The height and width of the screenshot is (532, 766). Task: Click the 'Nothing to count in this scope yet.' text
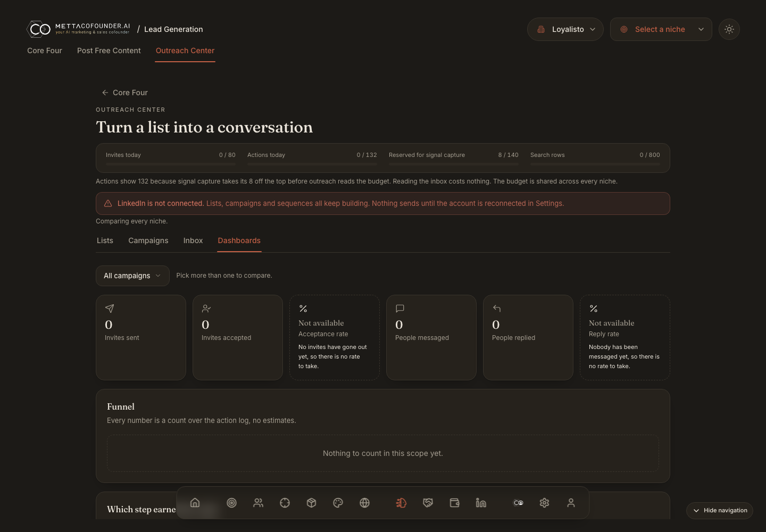(383, 453)
